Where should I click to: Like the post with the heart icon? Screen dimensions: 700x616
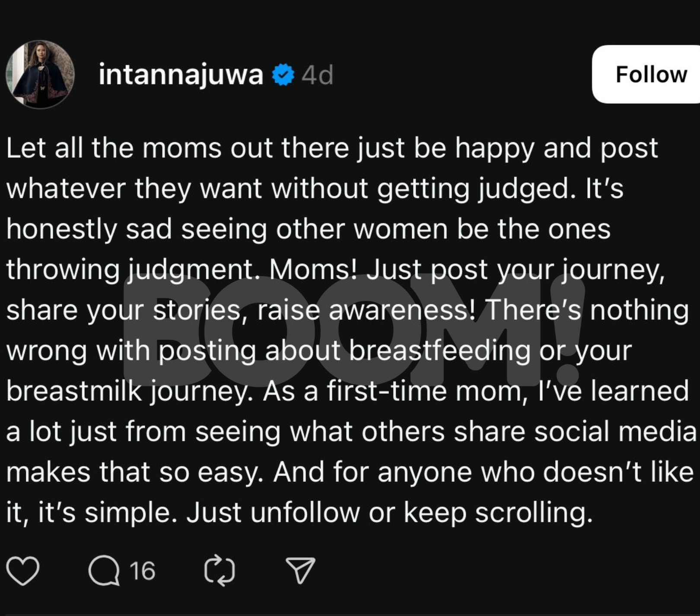[x=23, y=571]
